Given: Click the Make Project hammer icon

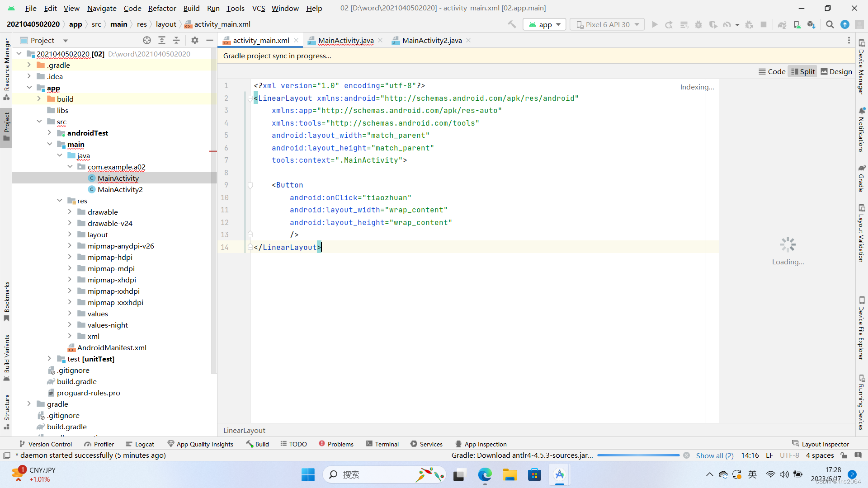Looking at the screenshot, I should [x=512, y=24].
